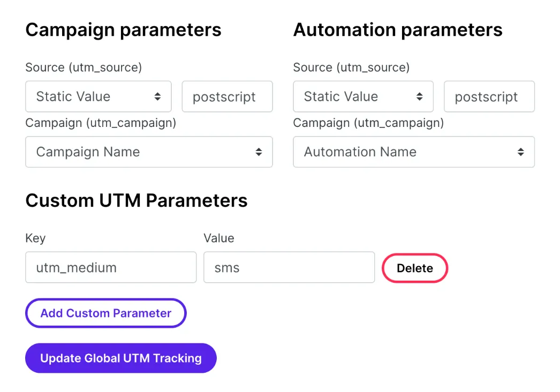Click the Campaign utm_campaign label under Automation parameters
This screenshot has width=560, height=392.
(x=368, y=123)
